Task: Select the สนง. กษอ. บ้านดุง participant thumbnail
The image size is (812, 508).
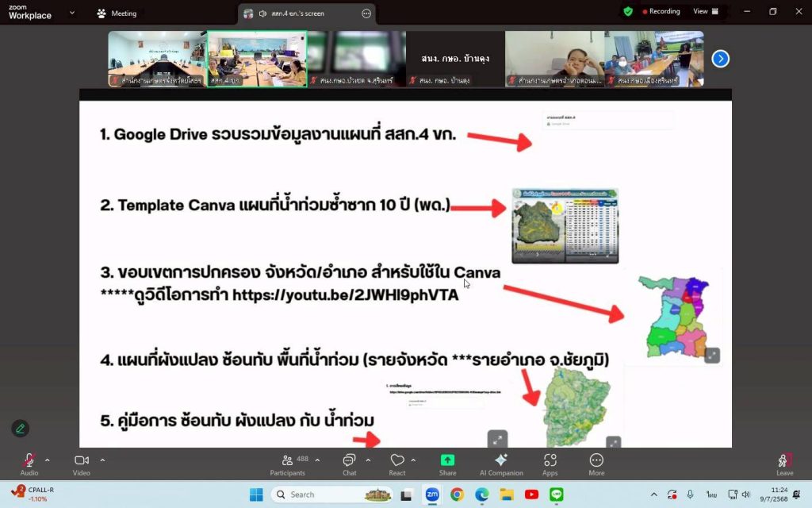Action: point(455,59)
